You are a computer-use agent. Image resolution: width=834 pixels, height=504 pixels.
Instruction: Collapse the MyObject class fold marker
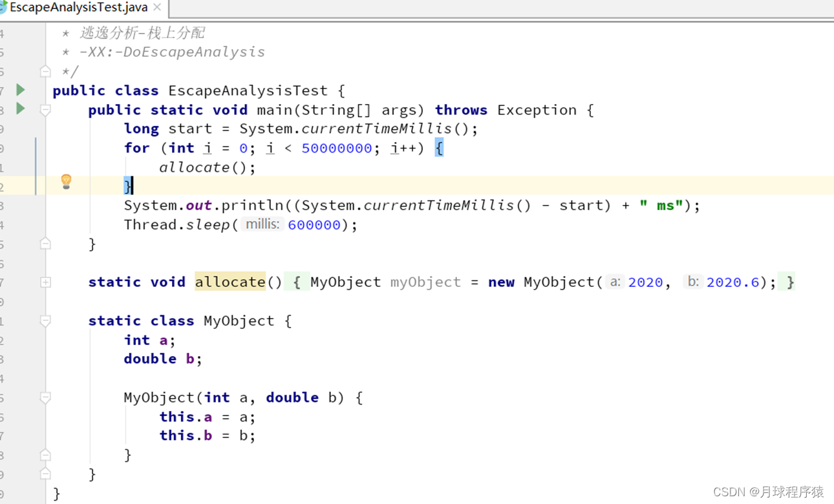45,320
